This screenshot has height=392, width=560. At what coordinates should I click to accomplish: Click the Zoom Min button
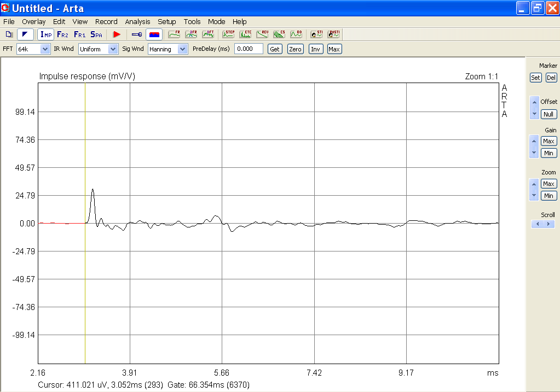click(549, 196)
